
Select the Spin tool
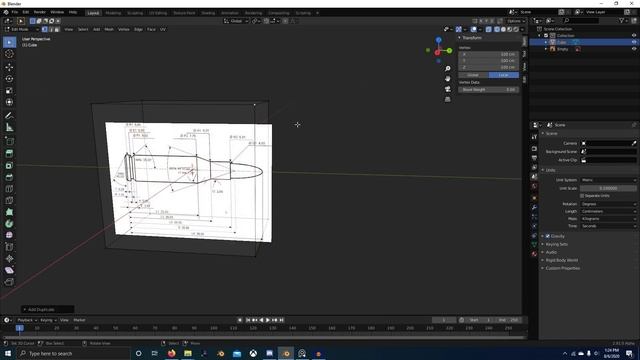pos(9,224)
